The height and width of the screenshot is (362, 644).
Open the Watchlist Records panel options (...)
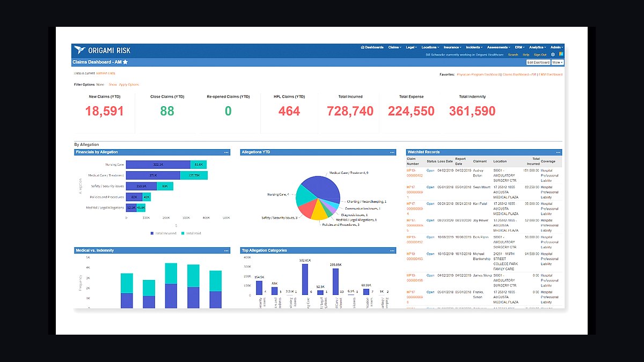coord(558,152)
